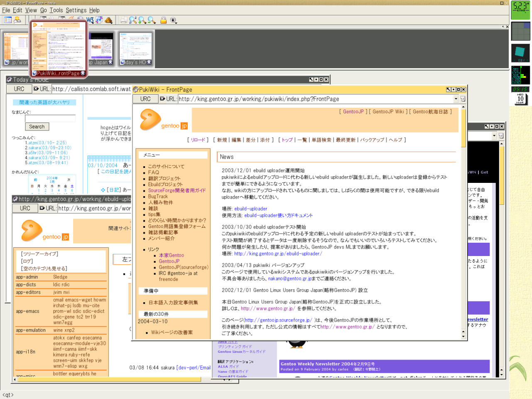Screen dimensions: 532x399
Task: Click the Search button in Today's HOGE
Action: pos(37,127)
